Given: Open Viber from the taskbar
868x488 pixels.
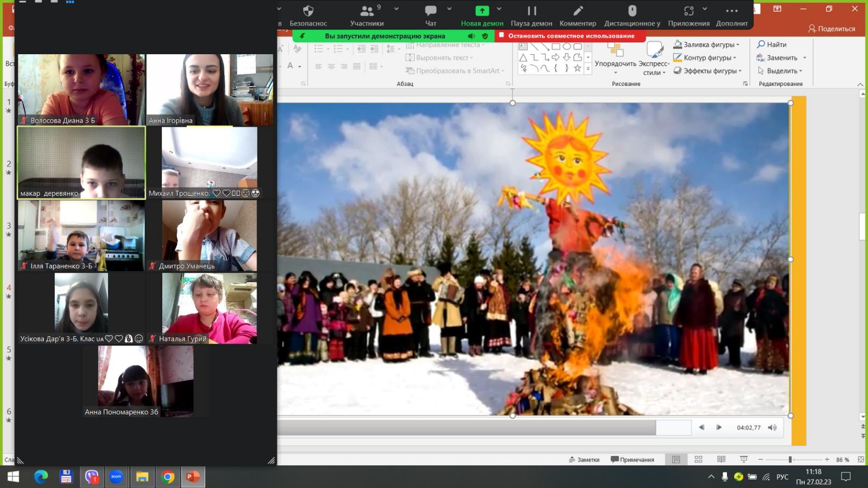Looking at the screenshot, I should tap(92, 477).
